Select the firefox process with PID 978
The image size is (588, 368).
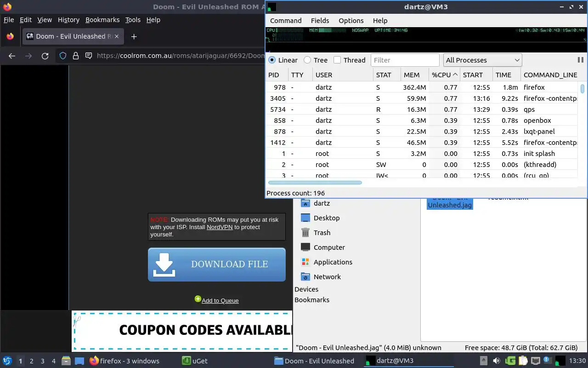point(422,87)
